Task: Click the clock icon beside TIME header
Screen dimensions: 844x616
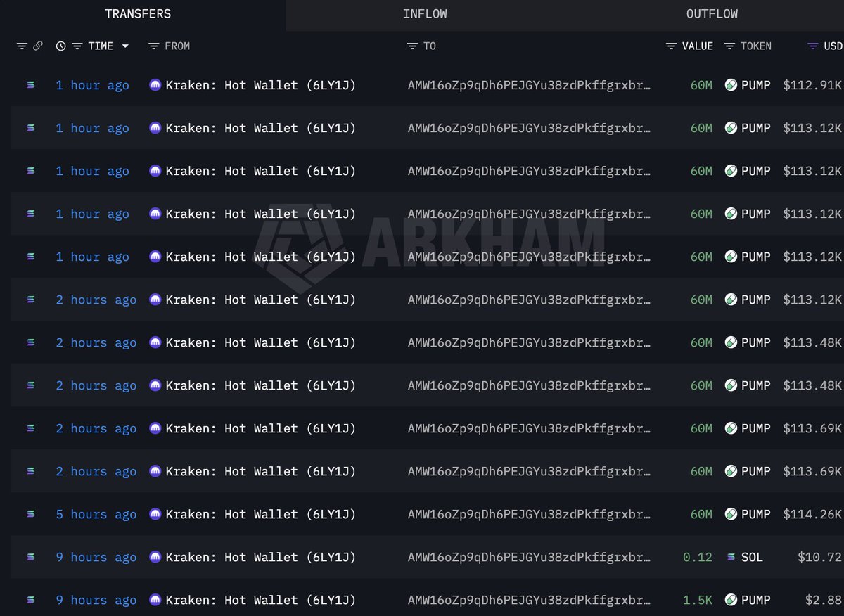Action: tap(61, 46)
